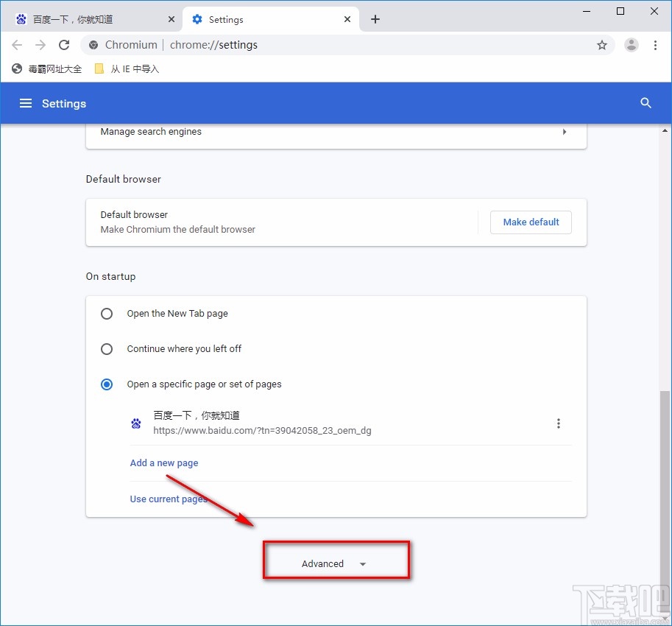
Task: Open a new tab with plus button
Action: (375, 19)
